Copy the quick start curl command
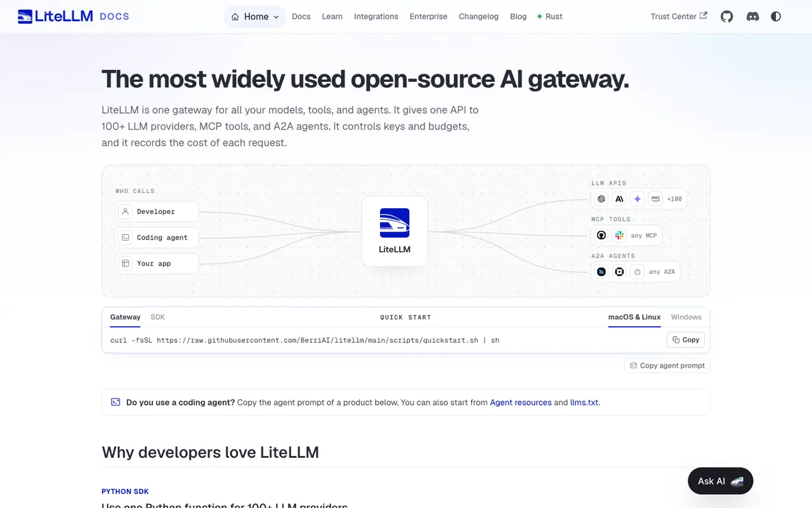This screenshot has height=508, width=812. (x=686, y=340)
